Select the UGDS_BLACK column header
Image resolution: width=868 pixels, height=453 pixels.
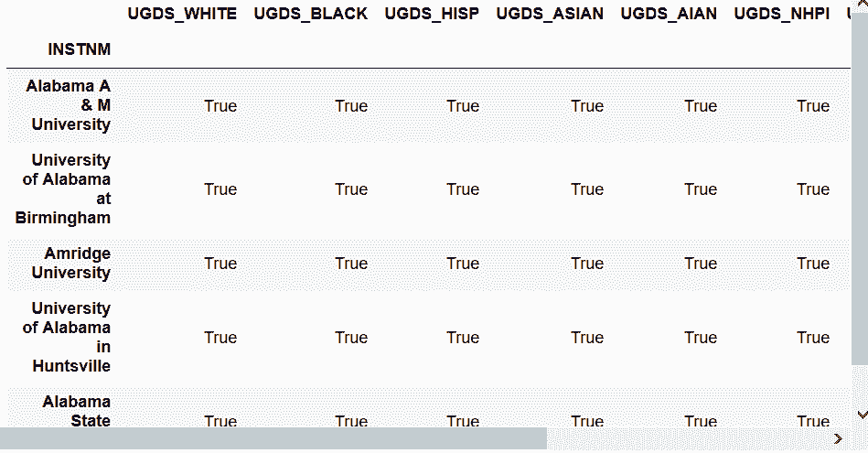311,14
